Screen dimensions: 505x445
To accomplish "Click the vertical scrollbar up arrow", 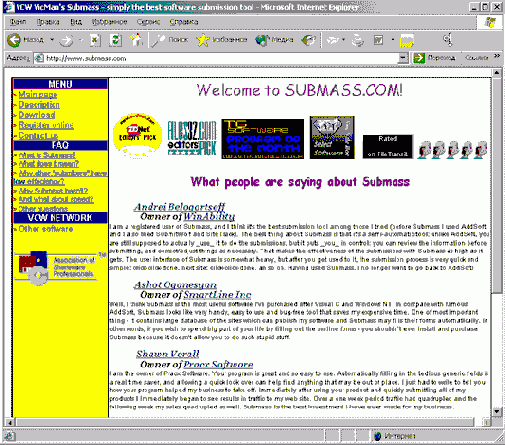I will (x=497, y=73).
